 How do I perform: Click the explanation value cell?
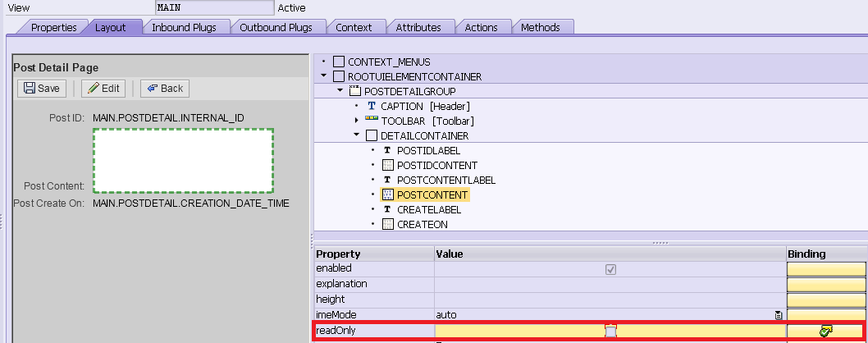pos(610,284)
